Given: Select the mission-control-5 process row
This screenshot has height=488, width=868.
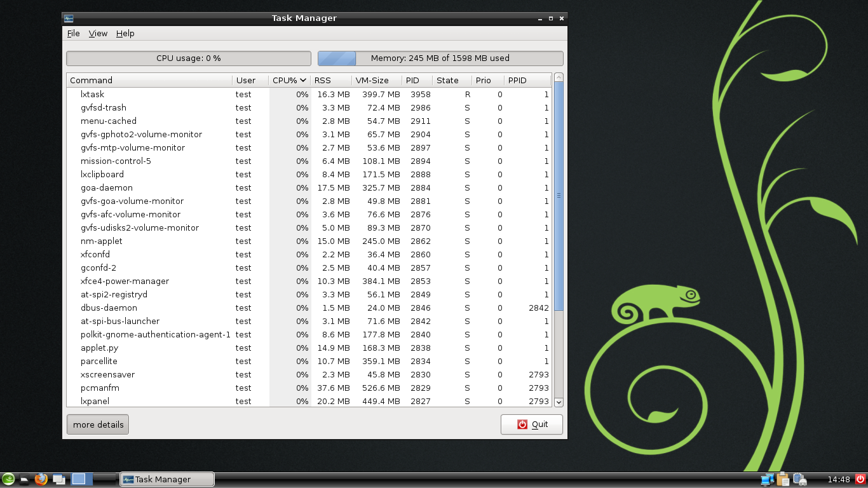Looking at the screenshot, I should coord(309,161).
